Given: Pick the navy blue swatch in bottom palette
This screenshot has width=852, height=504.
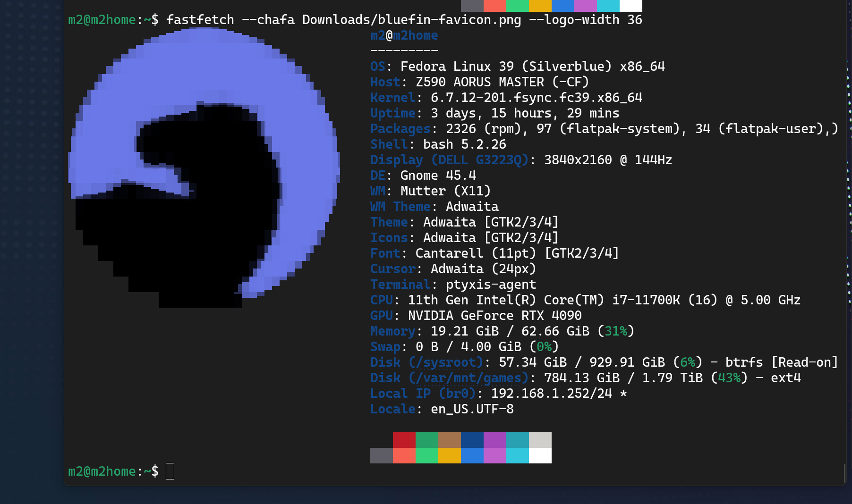Looking at the screenshot, I should point(472,440).
